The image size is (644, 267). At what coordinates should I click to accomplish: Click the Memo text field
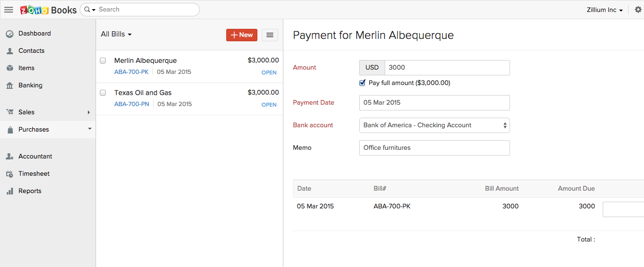click(x=434, y=148)
